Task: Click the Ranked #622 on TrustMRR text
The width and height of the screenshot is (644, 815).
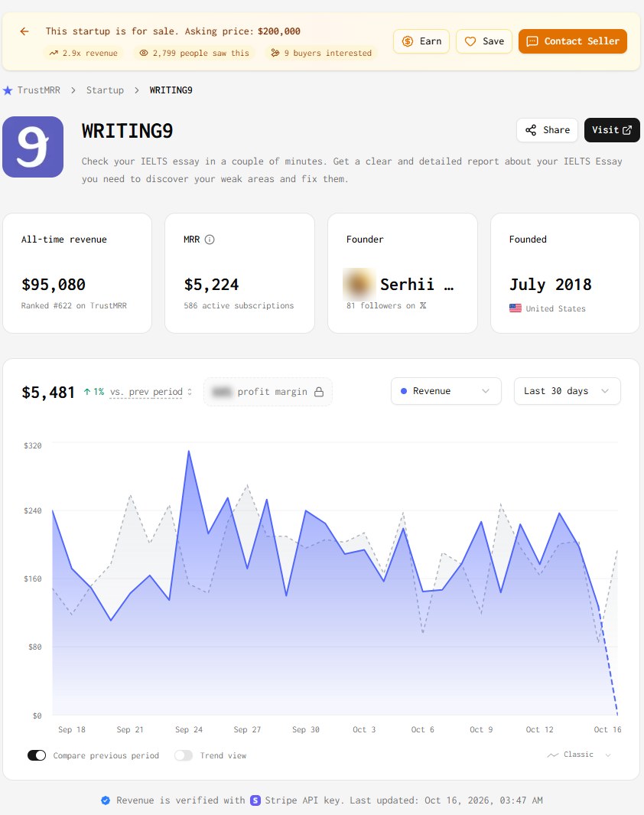Action: [73, 305]
